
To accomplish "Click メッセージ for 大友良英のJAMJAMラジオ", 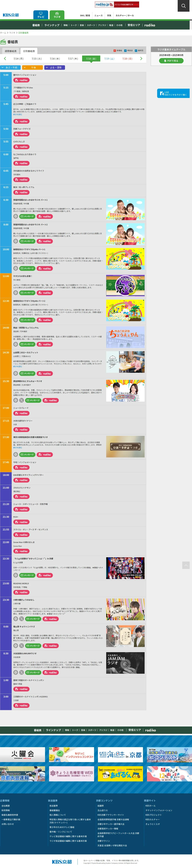I will [33, 673].
